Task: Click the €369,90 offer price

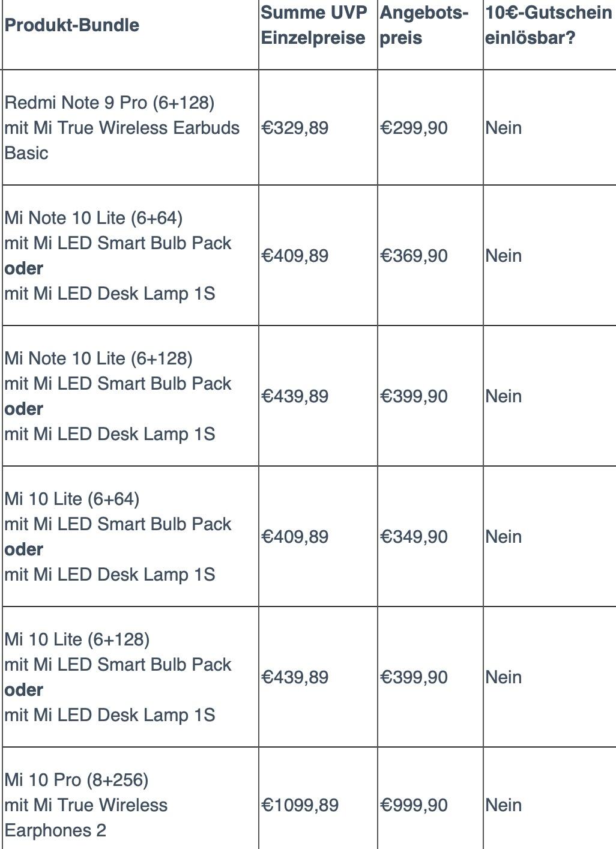Action: [x=414, y=256]
